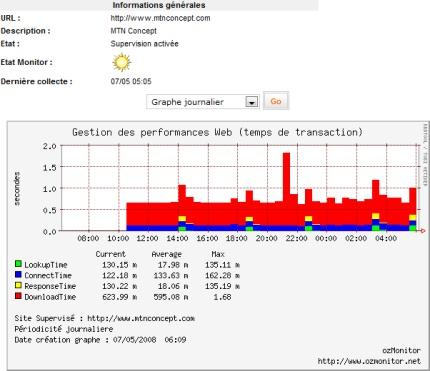Click the 623.99 m DownloadTime current value
The height and width of the screenshot is (371, 430).
[120, 297]
